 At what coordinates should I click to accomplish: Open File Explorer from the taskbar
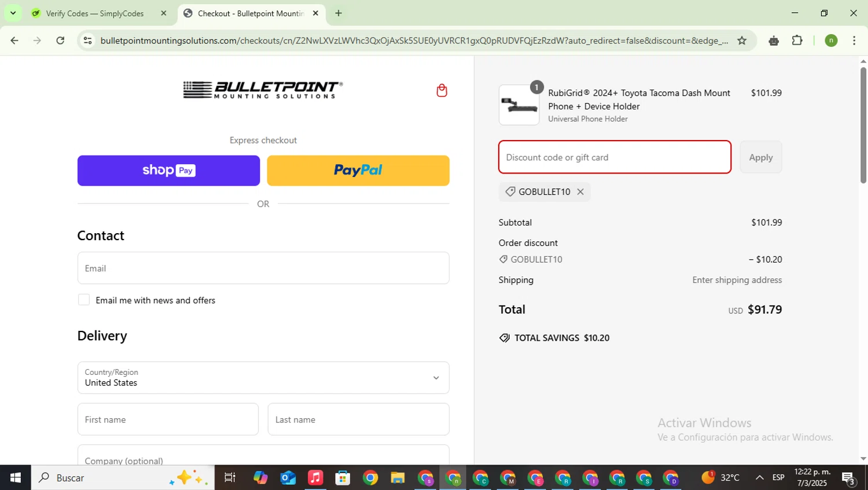pos(398,478)
